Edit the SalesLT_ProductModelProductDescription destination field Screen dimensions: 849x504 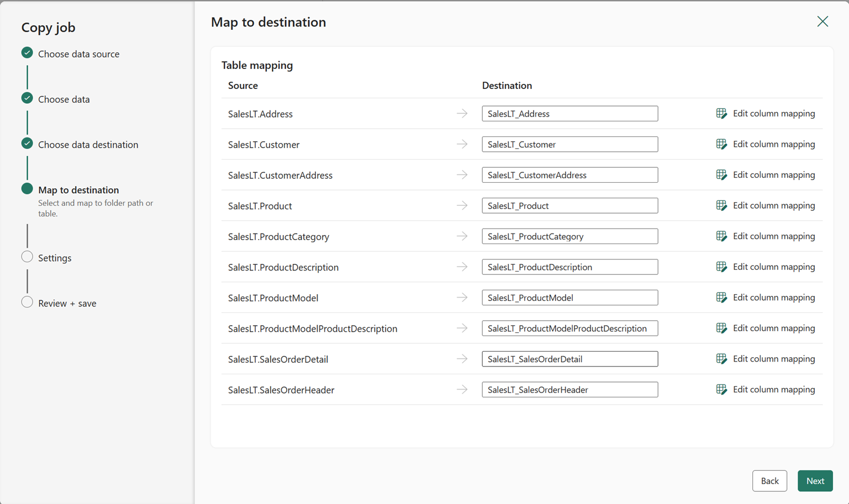[x=569, y=328]
